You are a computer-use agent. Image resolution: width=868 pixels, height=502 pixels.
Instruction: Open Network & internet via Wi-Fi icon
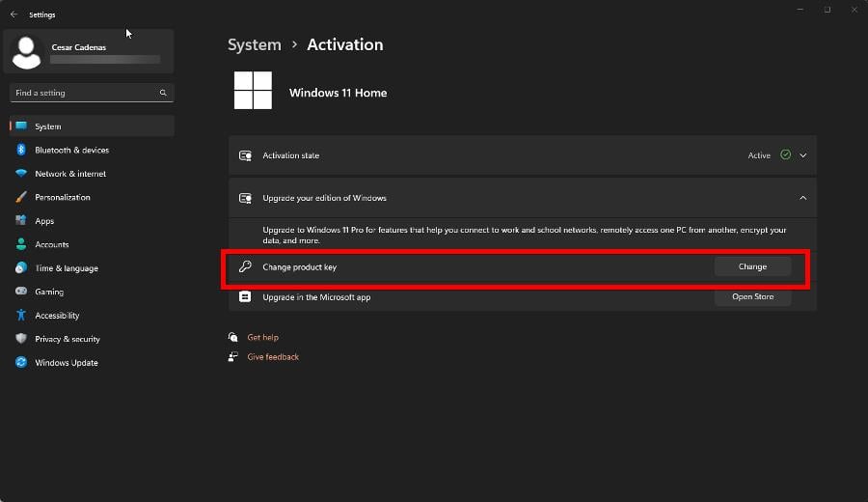(21, 174)
